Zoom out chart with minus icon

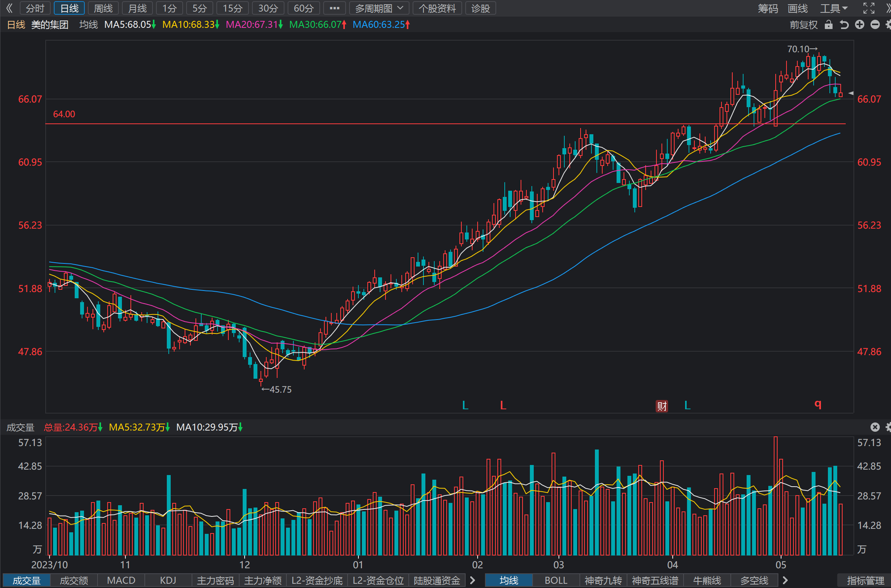[875, 25]
